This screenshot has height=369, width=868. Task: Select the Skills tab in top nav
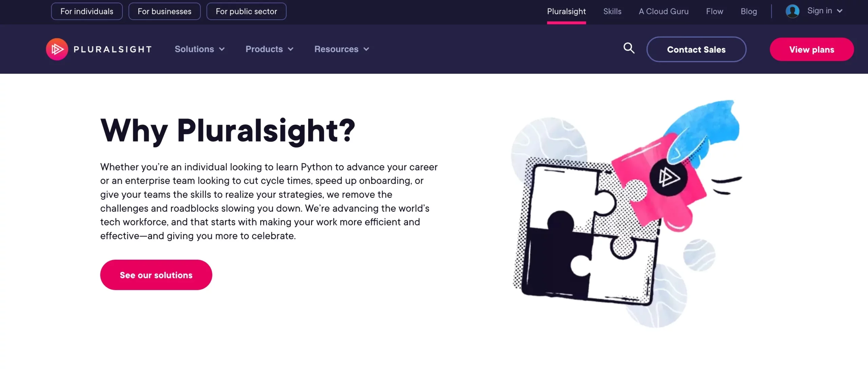(612, 11)
